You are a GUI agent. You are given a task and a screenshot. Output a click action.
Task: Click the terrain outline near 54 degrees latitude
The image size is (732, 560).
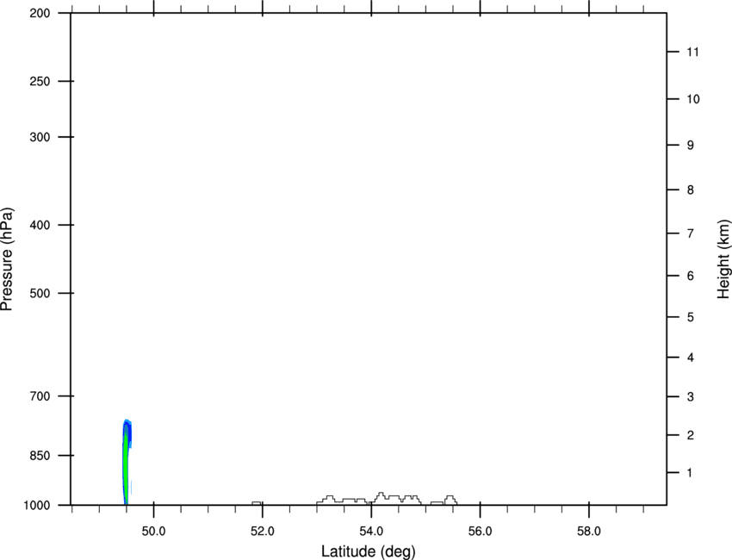[x=387, y=498]
